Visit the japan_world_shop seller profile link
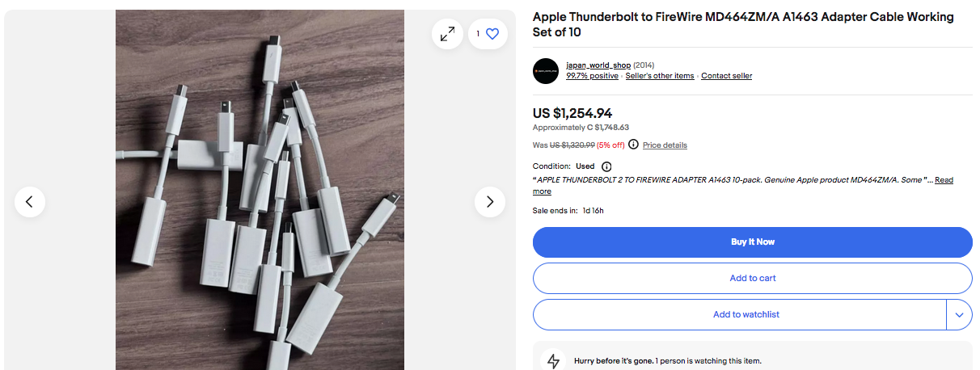Viewport: 980px width, 370px height. tap(598, 65)
